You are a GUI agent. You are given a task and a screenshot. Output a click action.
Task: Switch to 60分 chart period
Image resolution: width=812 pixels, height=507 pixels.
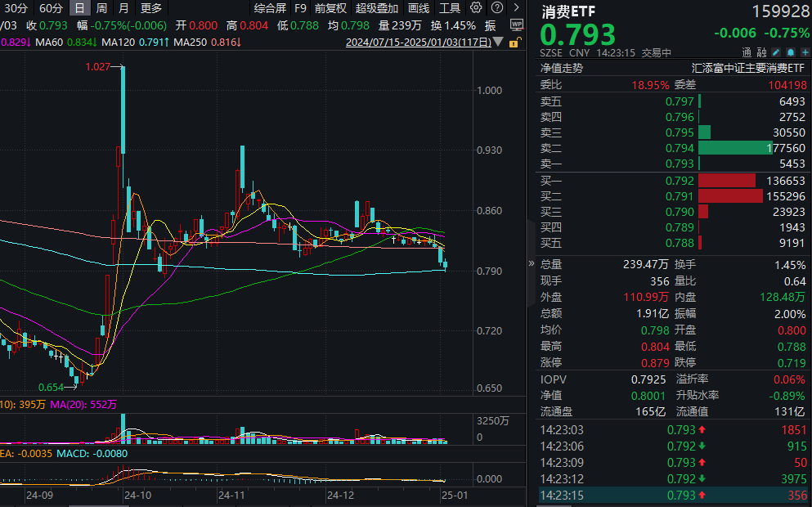[x=51, y=8]
